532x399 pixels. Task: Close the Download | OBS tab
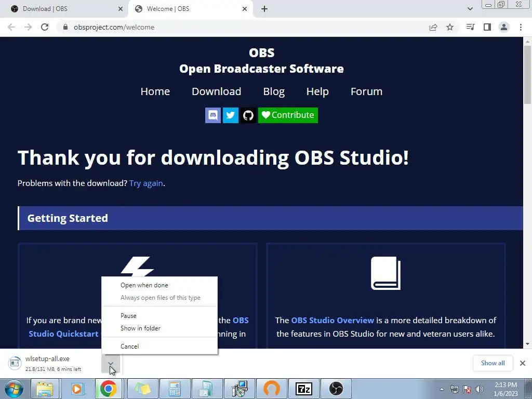click(x=121, y=9)
